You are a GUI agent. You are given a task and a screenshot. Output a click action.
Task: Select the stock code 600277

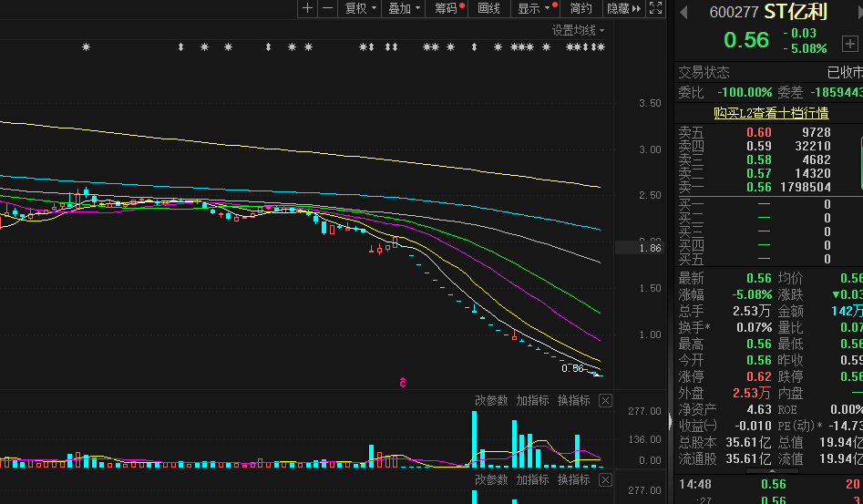pos(734,12)
